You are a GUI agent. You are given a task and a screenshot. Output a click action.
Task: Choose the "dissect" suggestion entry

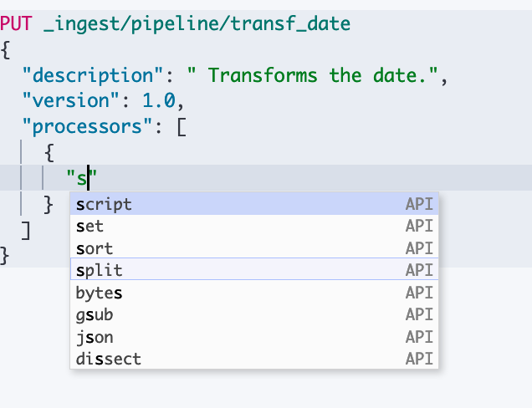(109, 360)
